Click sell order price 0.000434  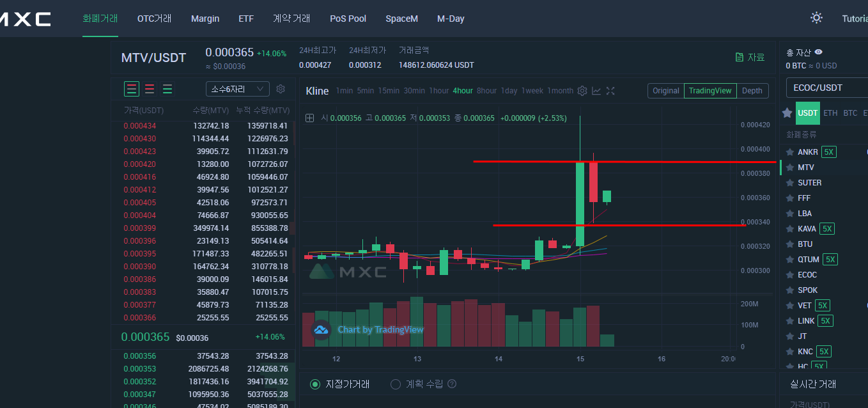point(139,126)
